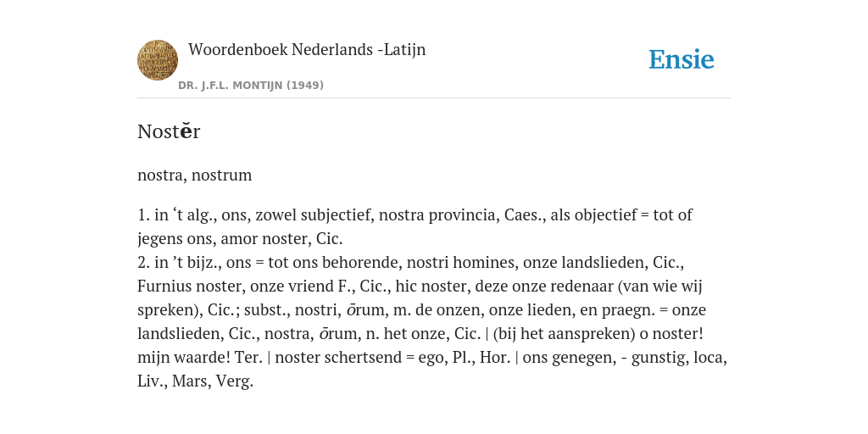Click the text 'mijn waarde! Ter.'
This screenshot has width=868, height=434.
coord(200,358)
